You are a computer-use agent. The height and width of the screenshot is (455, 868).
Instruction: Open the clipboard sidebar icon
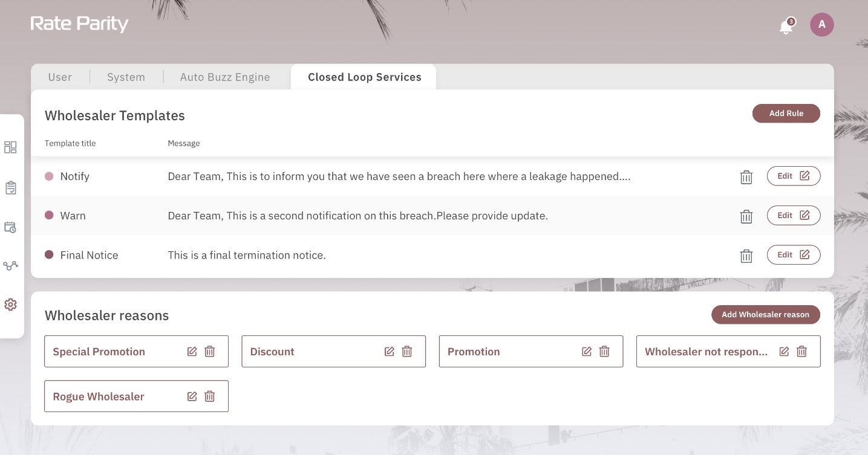[10, 188]
